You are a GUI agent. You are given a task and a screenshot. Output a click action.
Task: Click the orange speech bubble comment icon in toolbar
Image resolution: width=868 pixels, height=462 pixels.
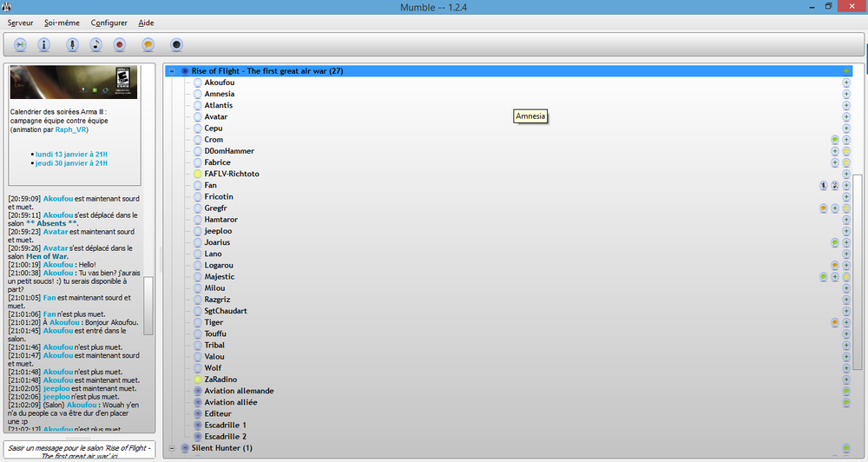pyautogui.click(x=148, y=45)
